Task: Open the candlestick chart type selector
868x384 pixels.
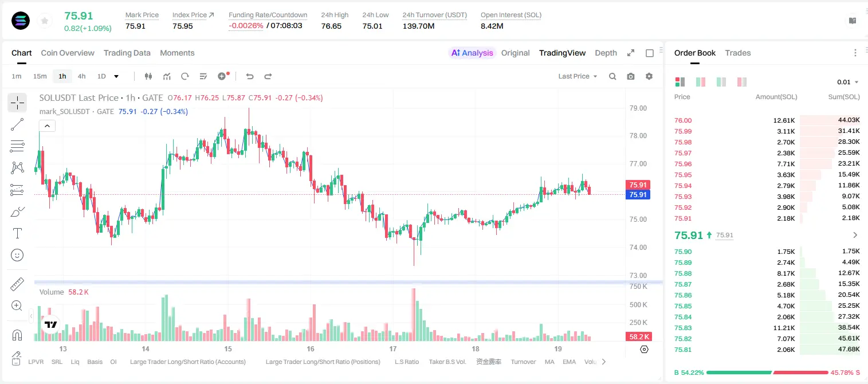Action: click(x=149, y=76)
